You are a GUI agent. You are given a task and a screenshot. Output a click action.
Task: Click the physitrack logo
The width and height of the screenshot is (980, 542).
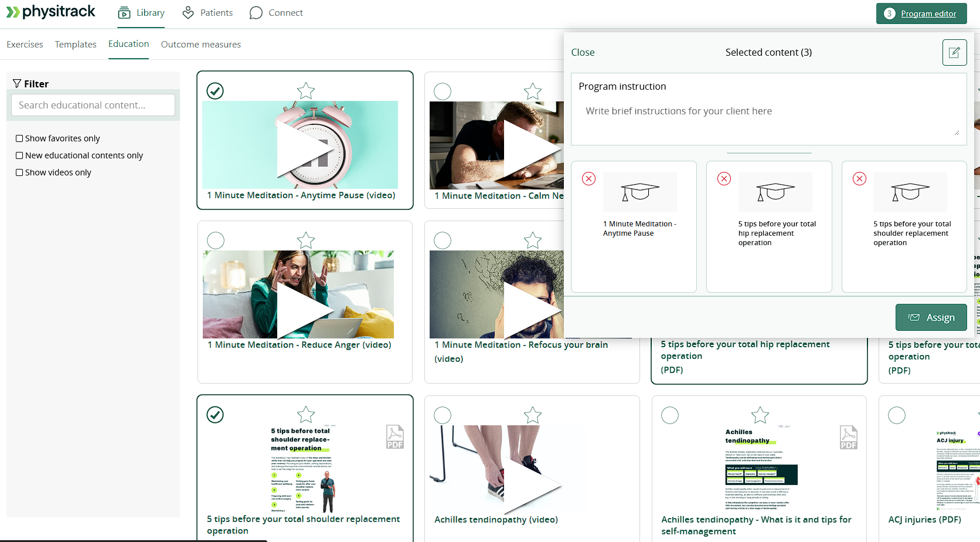pyautogui.click(x=50, y=12)
